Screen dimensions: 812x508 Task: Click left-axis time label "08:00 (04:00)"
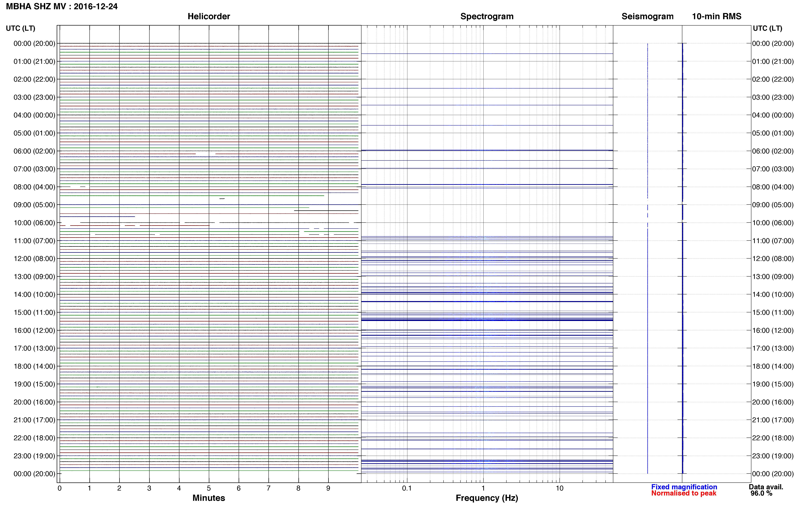(34, 187)
